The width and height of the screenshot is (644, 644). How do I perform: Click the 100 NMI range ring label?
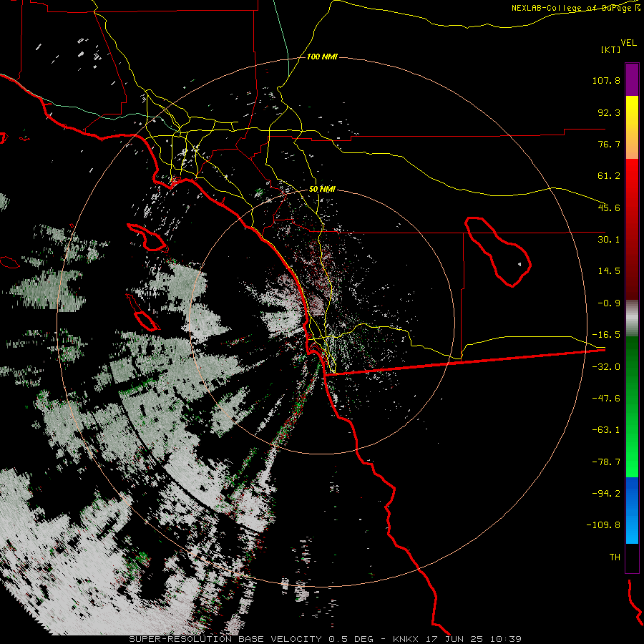click(322, 57)
